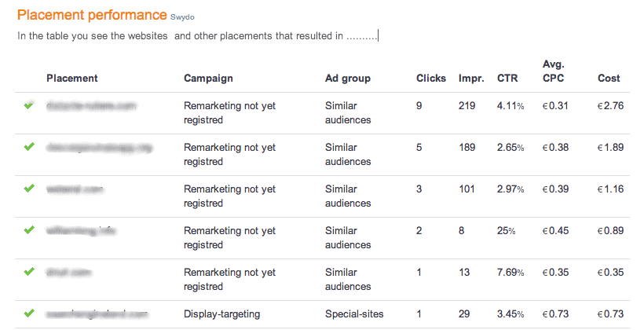644x330 pixels.
Task: Sort by the Placement column header
Action: click(x=72, y=78)
